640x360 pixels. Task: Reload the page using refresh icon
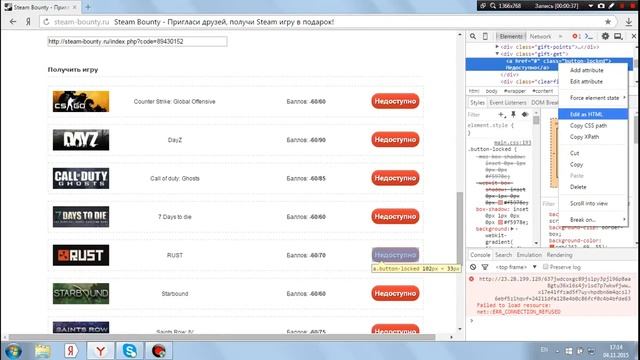[46, 22]
